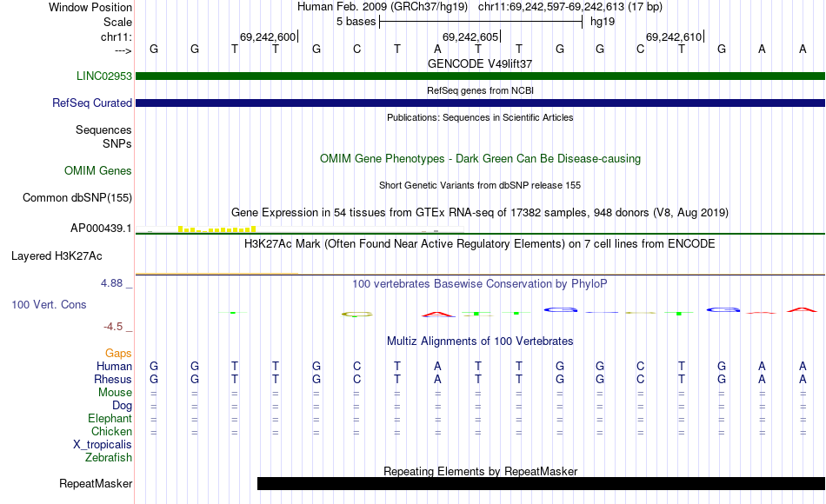
Task: Select the Mouse alignment row label
Action: coord(115,393)
